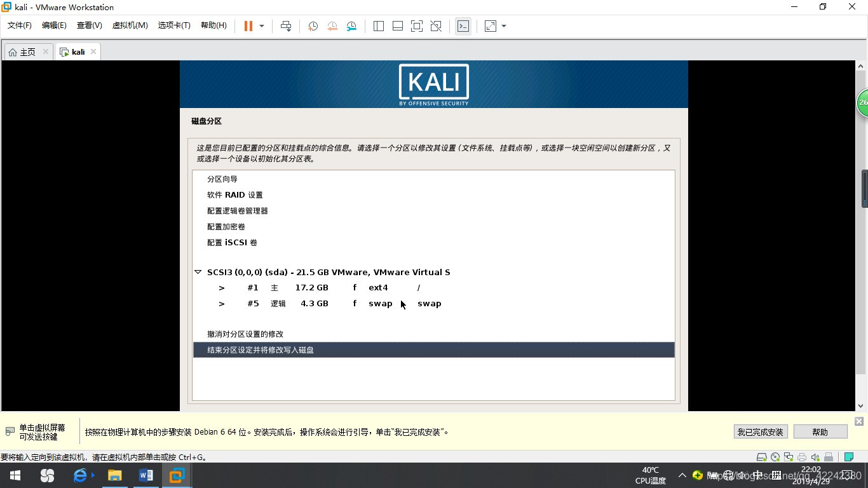The height and width of the screenshot is (488, 868).
Task: Open Microsoft Word from the taskbar
Action: point(146,475)
